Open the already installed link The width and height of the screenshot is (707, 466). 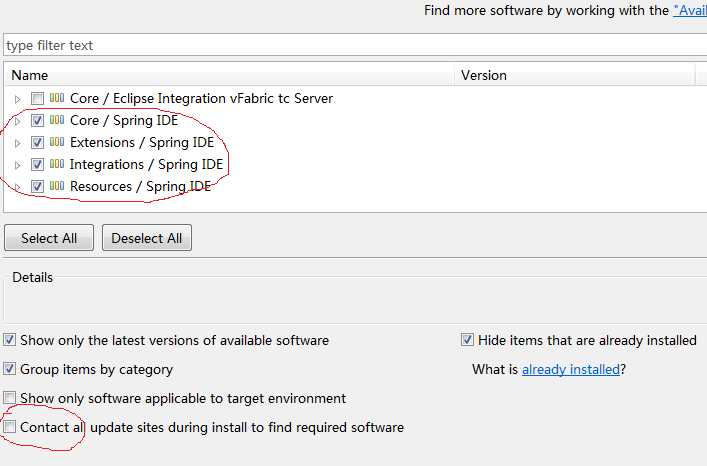571,370
